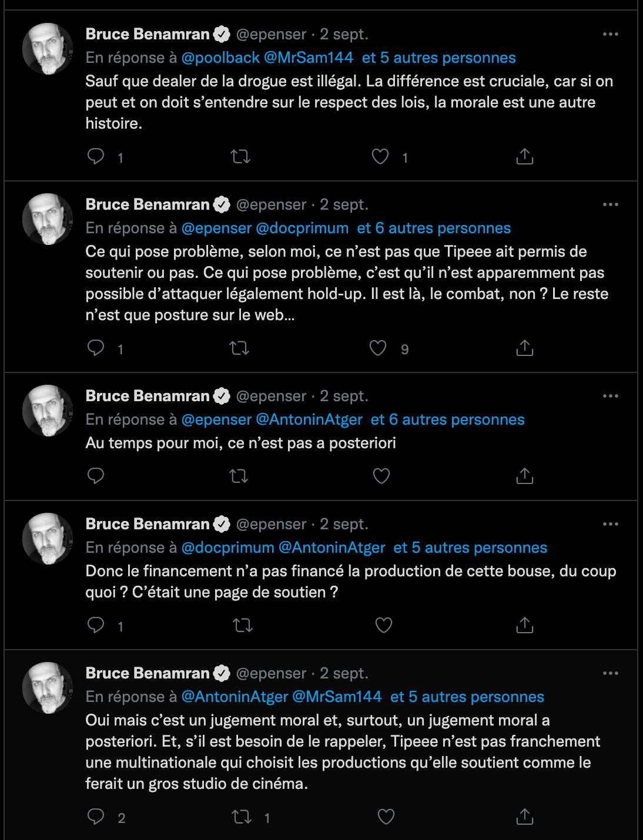Reply to the tweet about financement de cette bouse
This screenshot has width=643, height=840.
96,625
